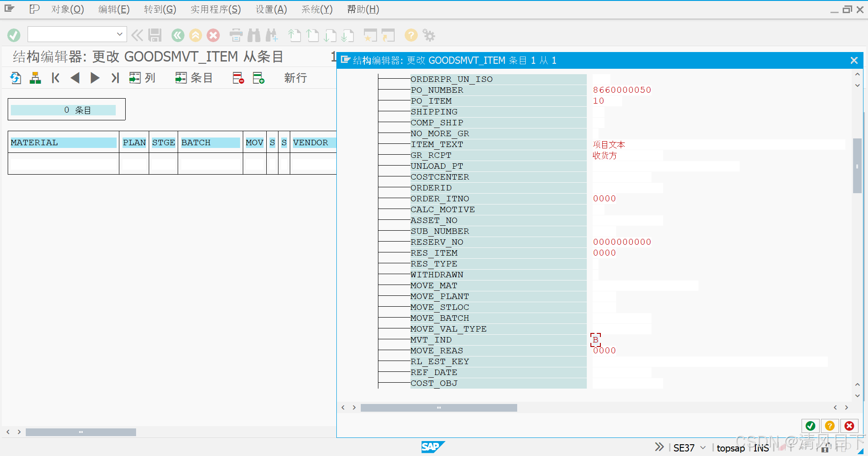Open the 实用程序(S) menu
This screenshot has height=456, width=868.
216,9
